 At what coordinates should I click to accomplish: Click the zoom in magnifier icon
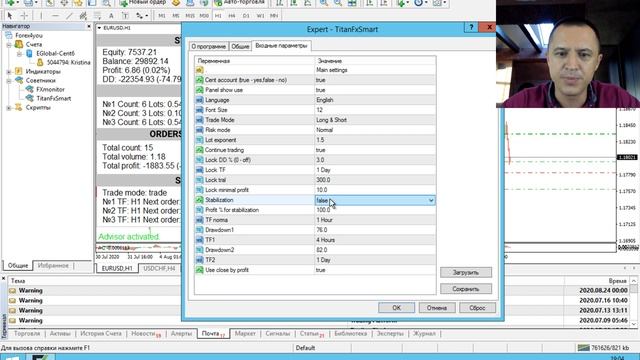tap(324, 3)
